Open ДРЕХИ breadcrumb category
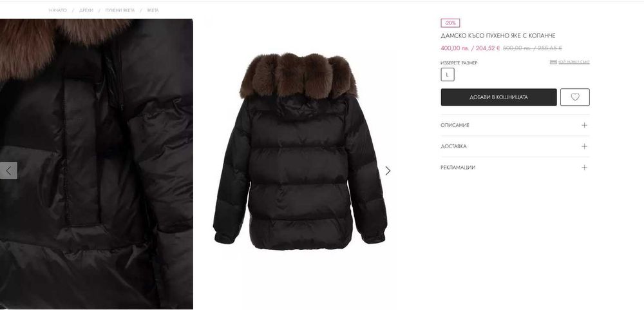Screen dimensions: 644x310 (x=86, y=10)
